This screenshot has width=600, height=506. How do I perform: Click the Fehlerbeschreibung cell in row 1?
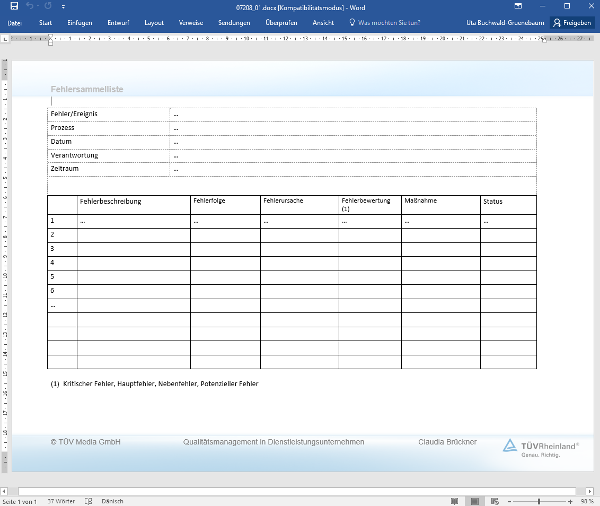pos(133,220)
